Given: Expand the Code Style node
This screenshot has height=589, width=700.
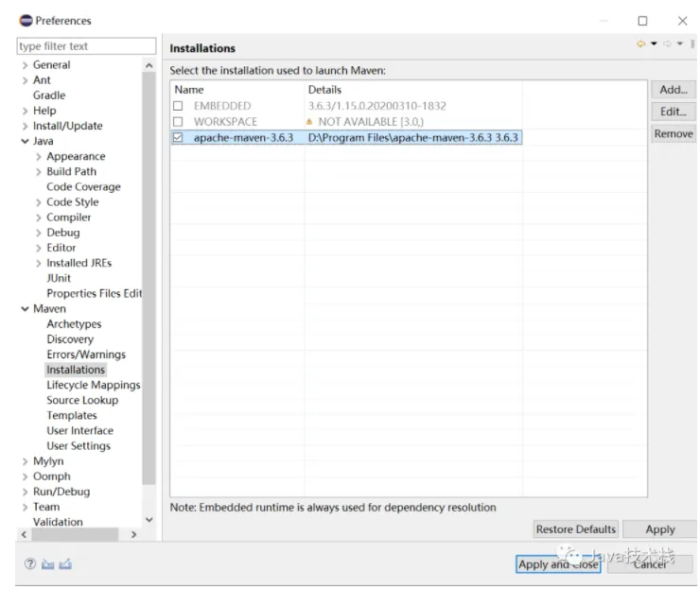Looking at the screenshot, I should click(x=39, y=202).
